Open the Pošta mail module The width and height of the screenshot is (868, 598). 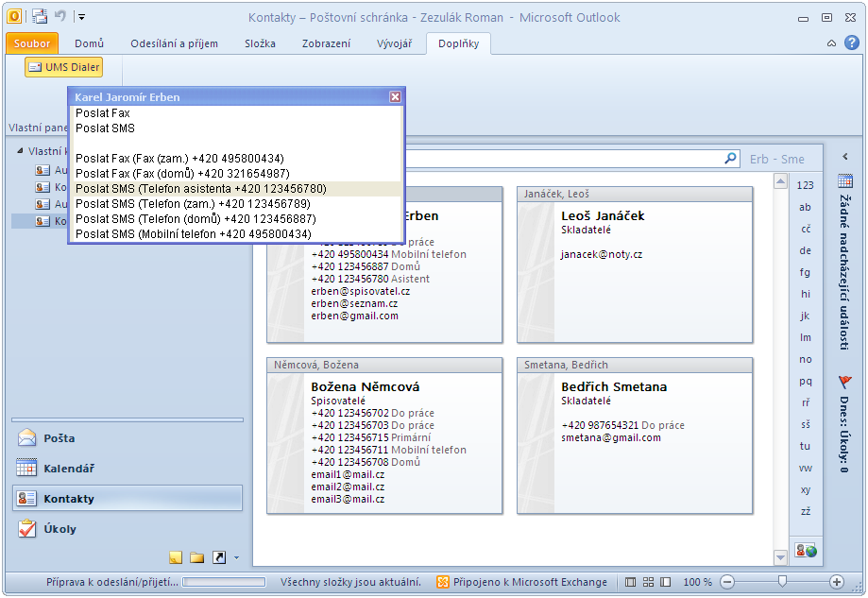point(128,438)
